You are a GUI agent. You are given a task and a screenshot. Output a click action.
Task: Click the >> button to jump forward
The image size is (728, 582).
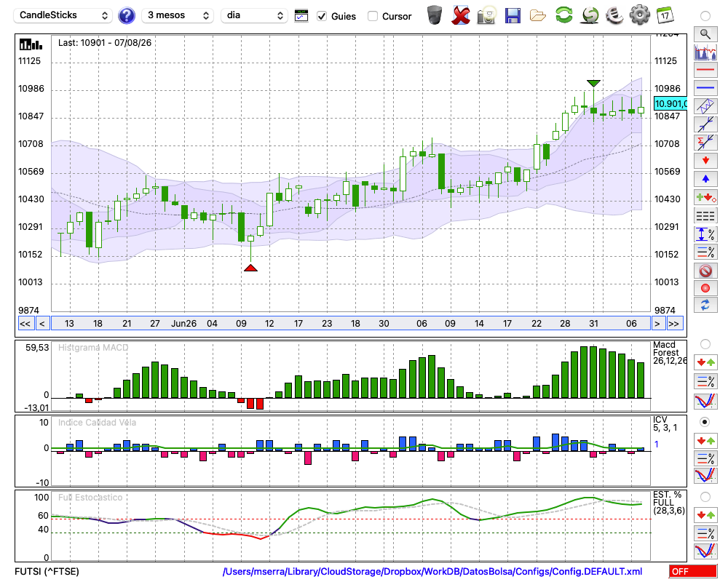(675, 324)
